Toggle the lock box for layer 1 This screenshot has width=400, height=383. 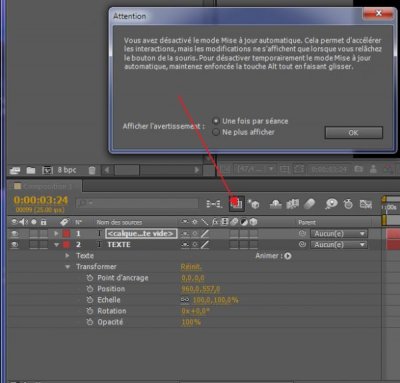44,234
